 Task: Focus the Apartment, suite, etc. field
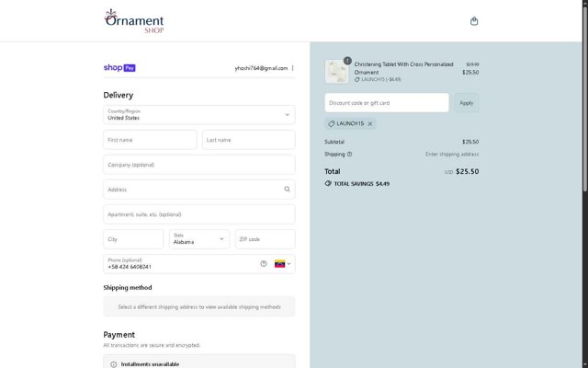[x=199, y=214]
